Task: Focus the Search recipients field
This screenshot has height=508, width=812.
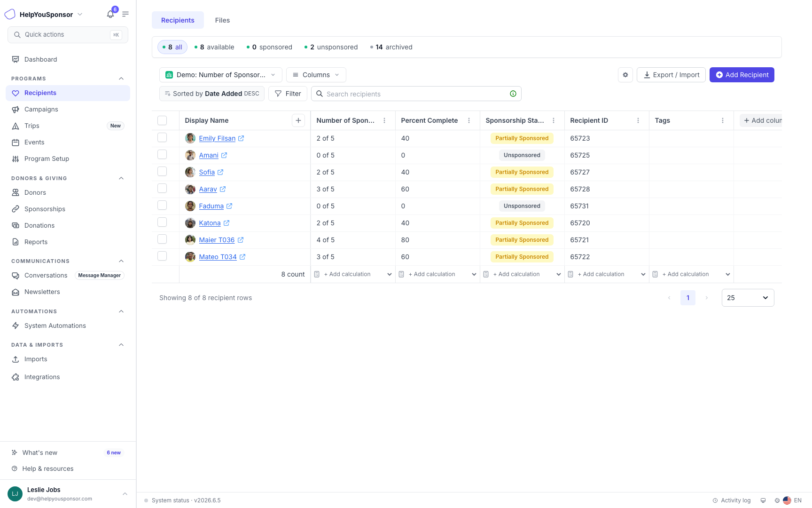Action: pyautogui.click(x=416, y=94)
